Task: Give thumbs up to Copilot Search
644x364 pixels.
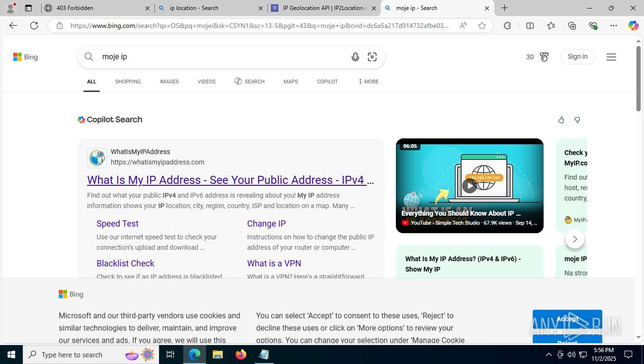Action: 561,120
